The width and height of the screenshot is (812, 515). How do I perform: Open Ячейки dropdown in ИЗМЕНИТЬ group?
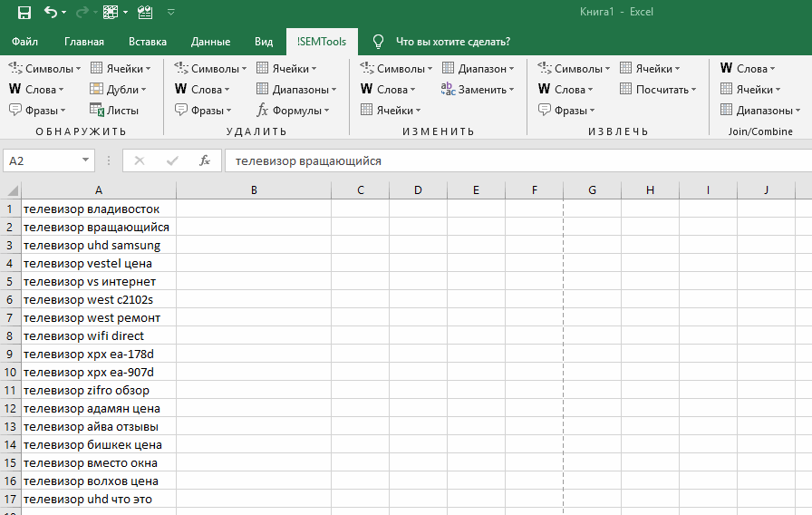tap(391, 111)
